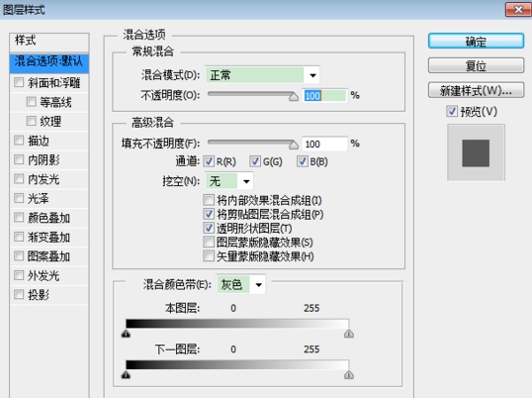Close the 图层样式 dialog
532x398 pixels.
coord(518,10)
